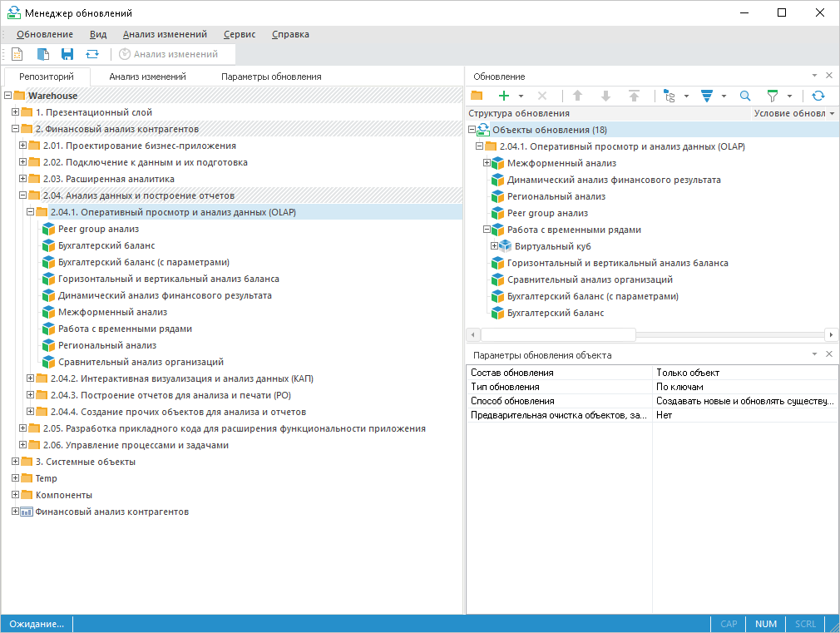Click the magnifier search icon in Обновление panel
Screen dimensions: 840x633
click(745, 96)
